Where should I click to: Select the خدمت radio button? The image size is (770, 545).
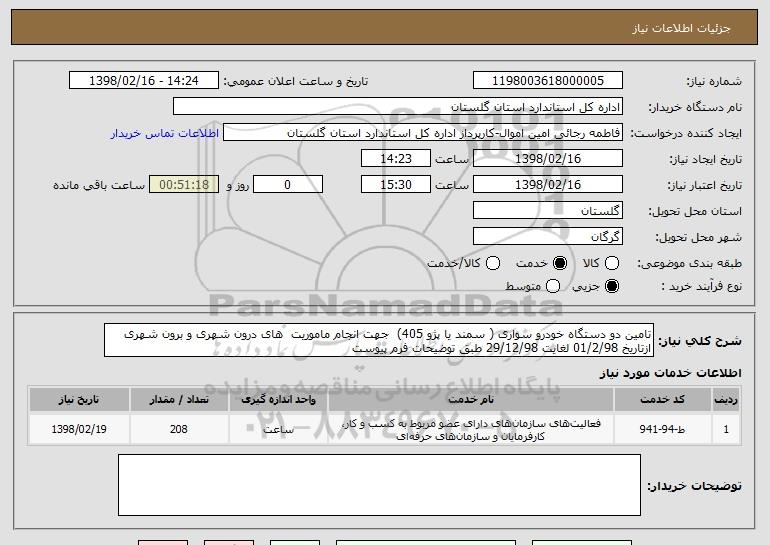[x=560, y=263]
